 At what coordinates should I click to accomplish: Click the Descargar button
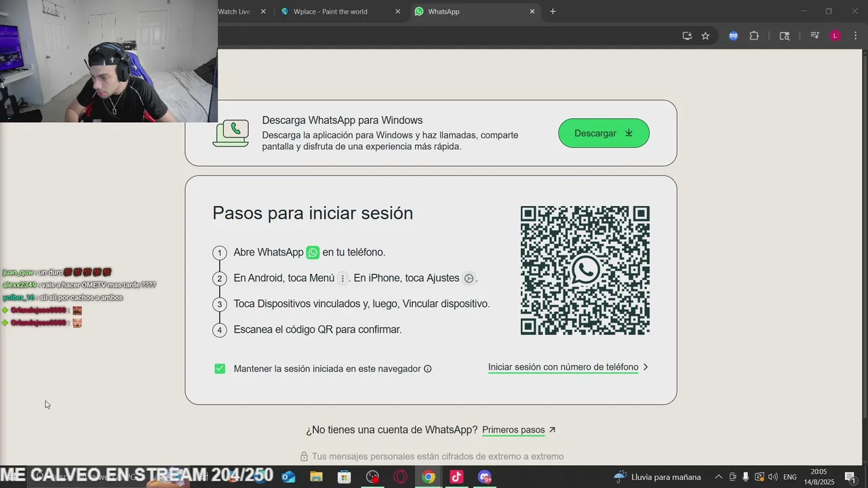pyautogui.click(x=604, y=133)
